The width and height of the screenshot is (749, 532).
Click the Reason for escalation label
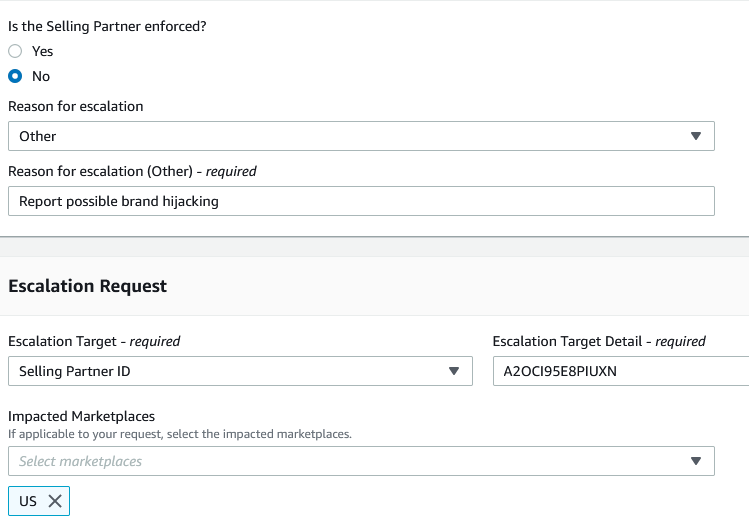(x=76, y=106)
